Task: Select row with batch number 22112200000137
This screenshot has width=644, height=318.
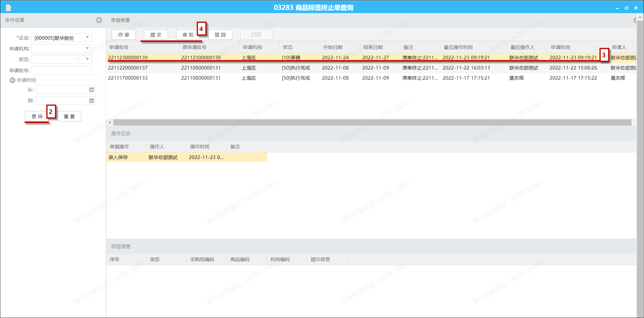Action: (128, 68)
